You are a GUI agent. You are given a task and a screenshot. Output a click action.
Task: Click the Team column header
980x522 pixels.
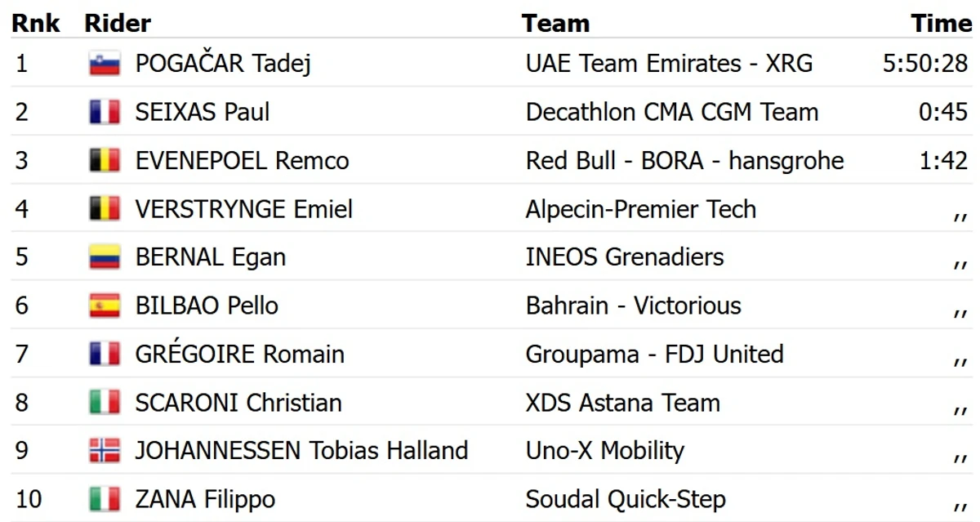click(555, 23)
